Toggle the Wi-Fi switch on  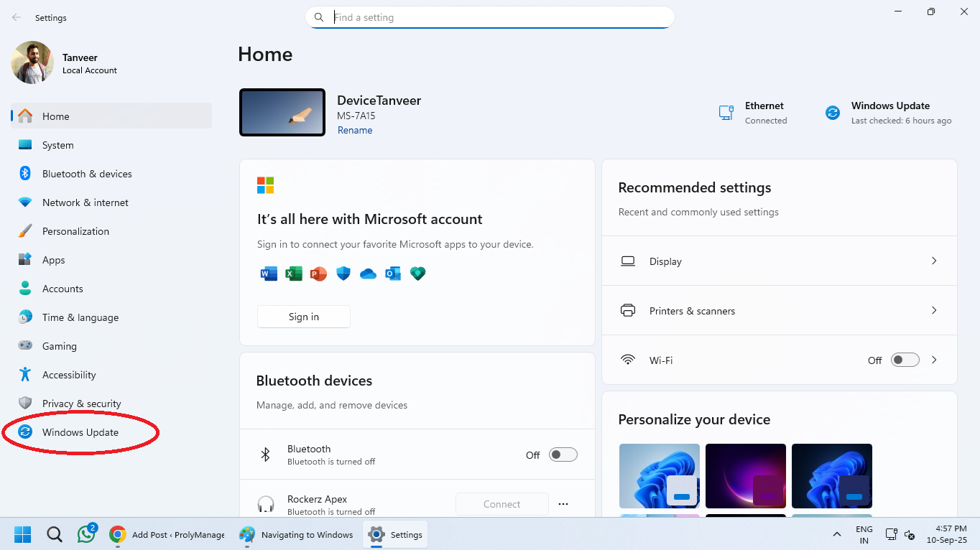pyautogui.click(x=905, y=360)
